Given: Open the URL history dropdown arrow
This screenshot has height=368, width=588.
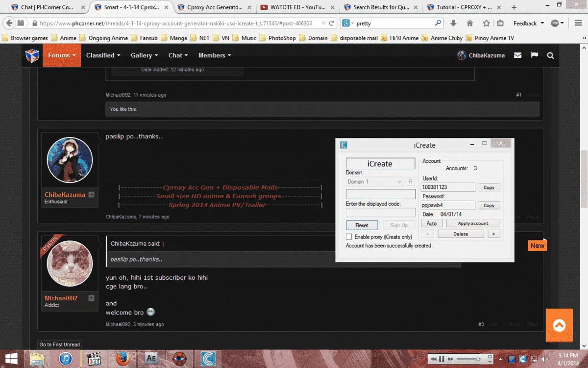Looking at the screenshot, I should 323,23.
